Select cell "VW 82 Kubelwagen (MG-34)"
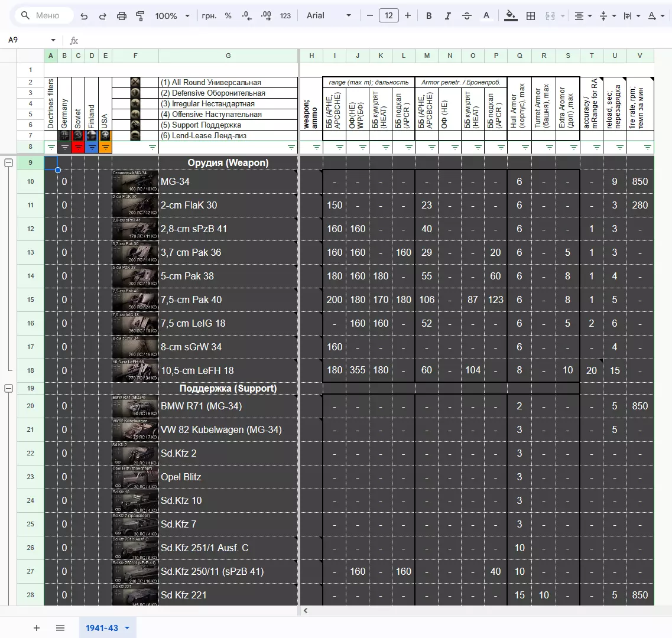The width and height of the screenshot is (672, 638). click(x=228, y=429)
